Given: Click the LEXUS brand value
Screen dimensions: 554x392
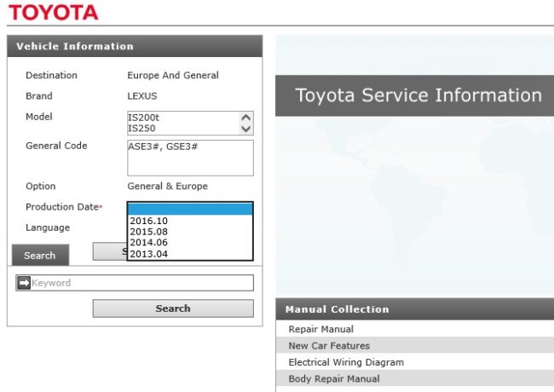Looking at the screenshot, I should tap(142, 96).
